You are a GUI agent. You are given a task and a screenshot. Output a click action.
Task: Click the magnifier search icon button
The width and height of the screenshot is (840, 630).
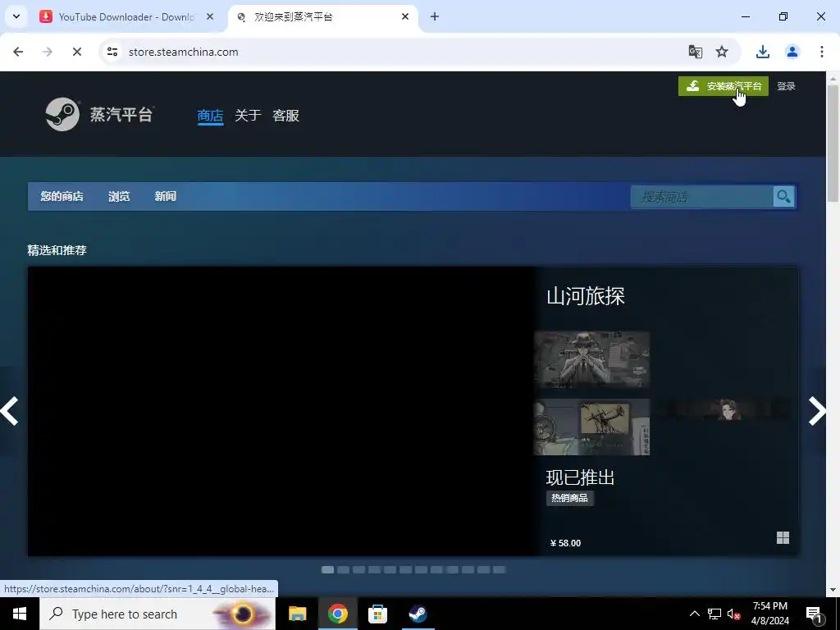click(783, 197)
